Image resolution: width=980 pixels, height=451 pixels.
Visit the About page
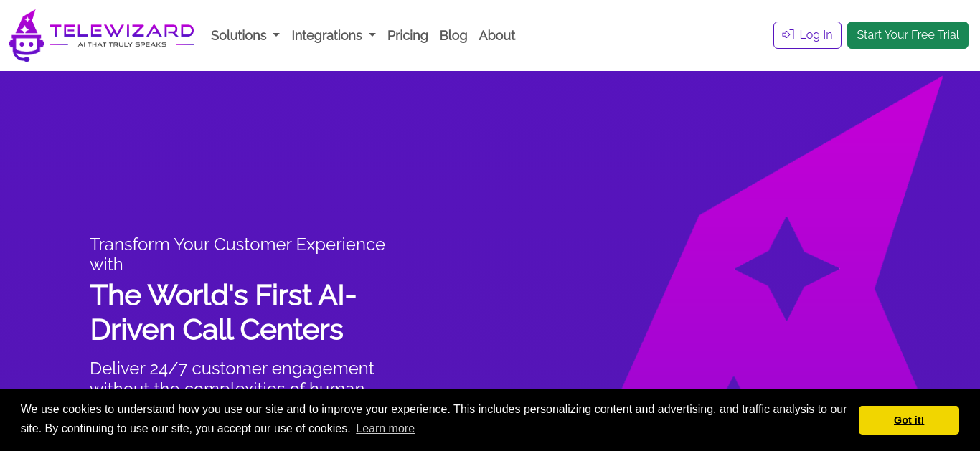click(x=497, y=35)
